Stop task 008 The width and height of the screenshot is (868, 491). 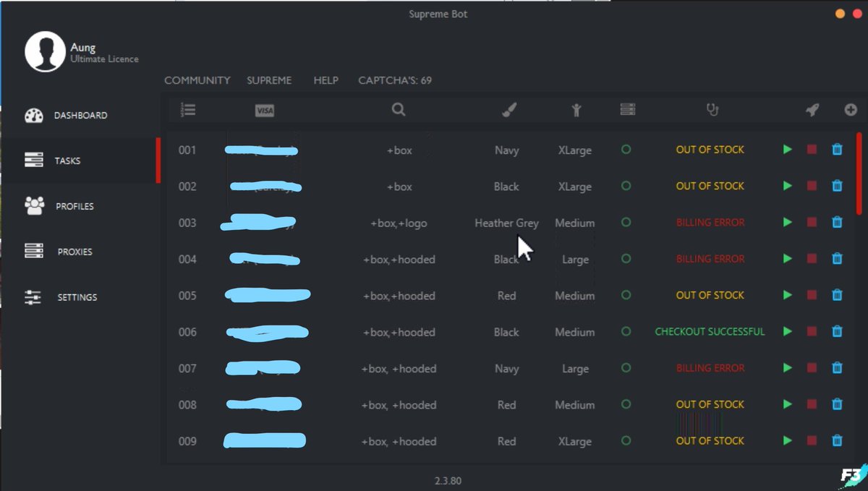812,404
